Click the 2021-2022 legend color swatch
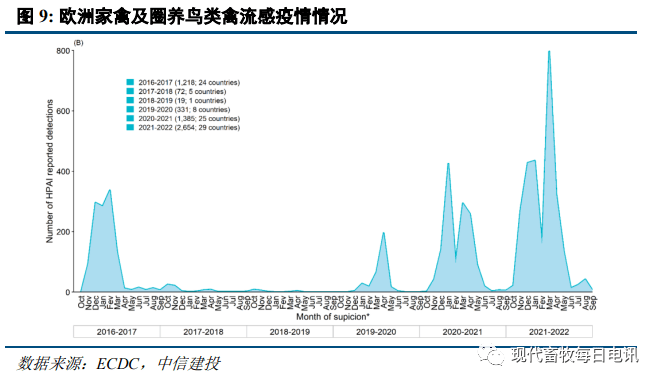The image size is (660, 385). click(130, 127)
